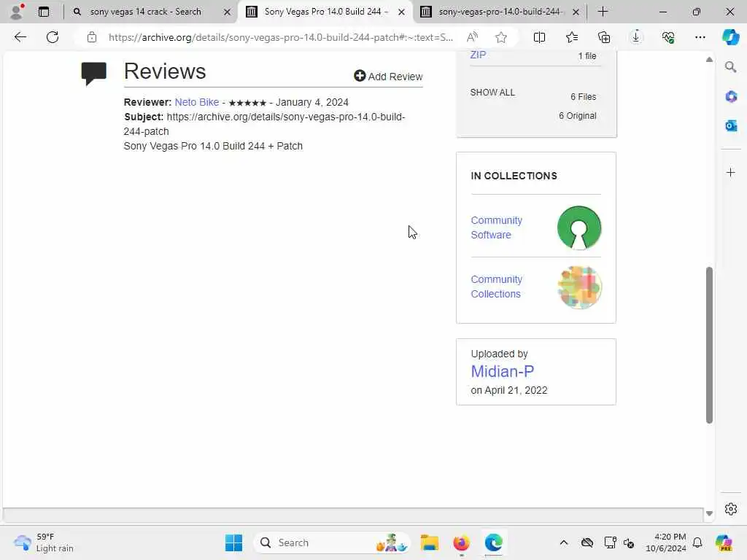Click the Community Software green thumbnail
This screenshot has height=560, width=747.
tap(578, 227)
